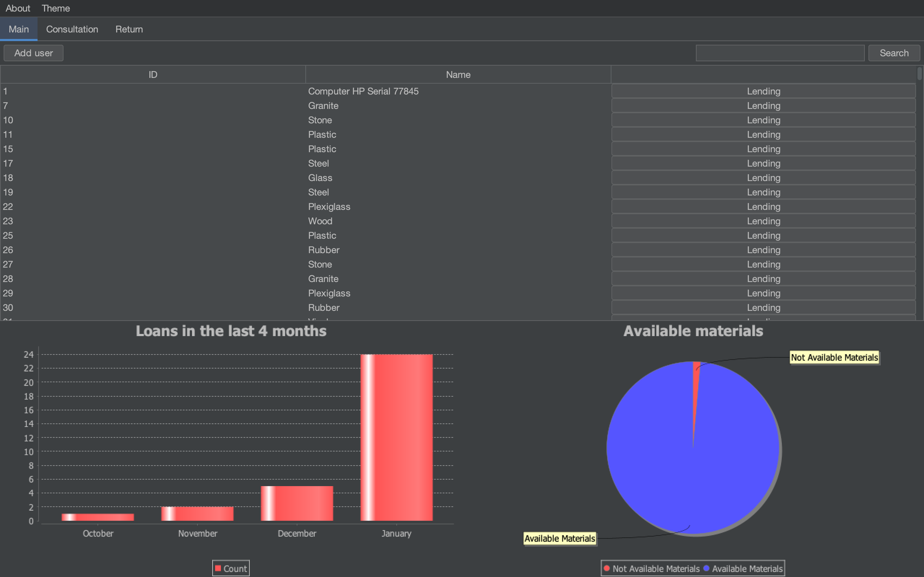Click the Search button
The image size is (924, 577).
[894, 53]
